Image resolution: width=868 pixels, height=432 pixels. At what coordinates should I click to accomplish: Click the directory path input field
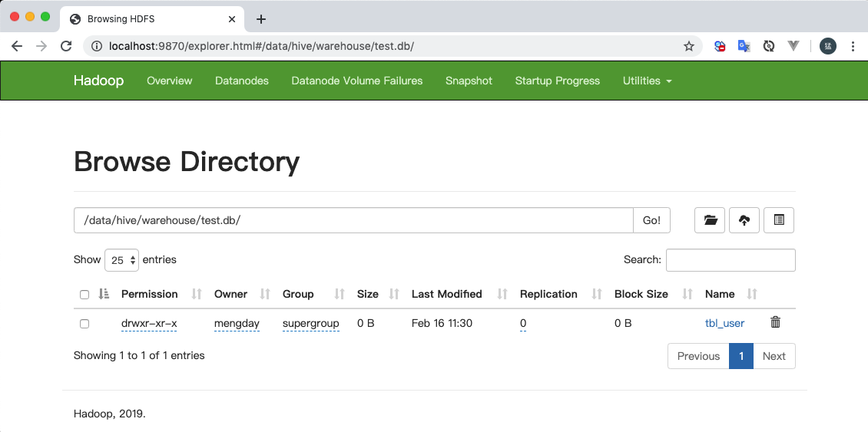tap(353, 220)
